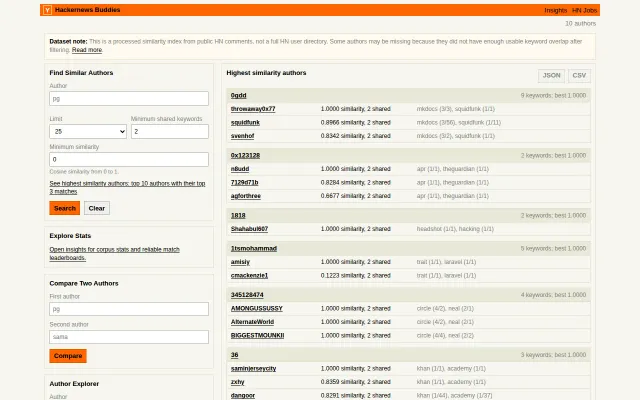Click 'circle (4/4), neal (2/2)' keywords
This screenshot has height=400, width=640.
coord(445,336)
